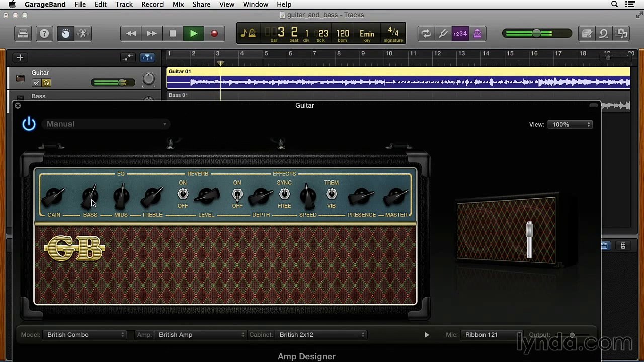Viewport: 644px width, 362px height.
Task: Open the Library drawer icon
Action: click(x=23, y=34)
